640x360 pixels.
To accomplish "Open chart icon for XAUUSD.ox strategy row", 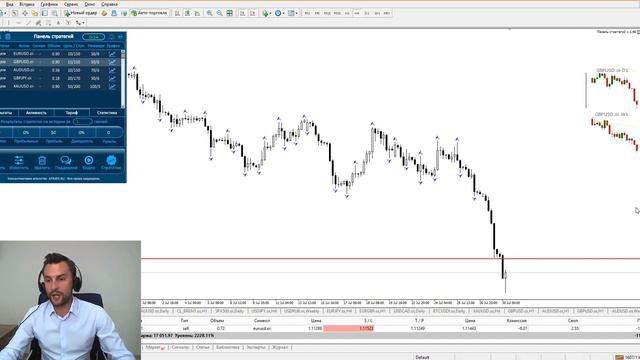I will pyautogui.click(x=112, y=87).
